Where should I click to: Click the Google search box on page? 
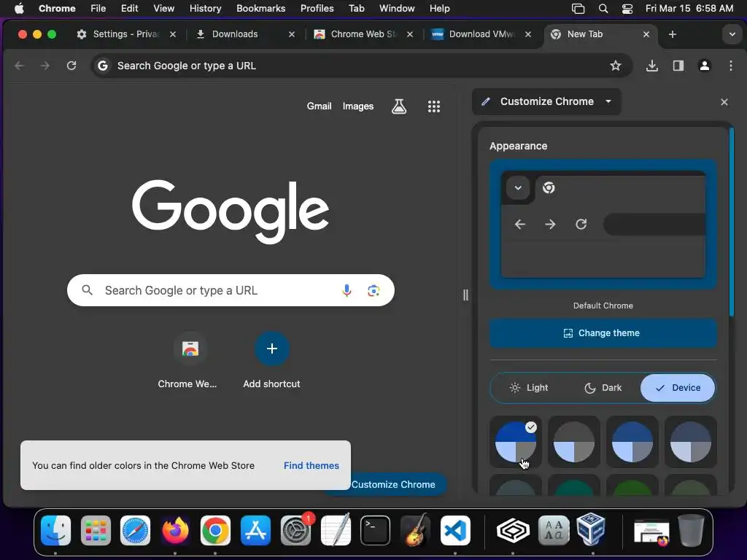pyautogui.click(x=231, y=290)
